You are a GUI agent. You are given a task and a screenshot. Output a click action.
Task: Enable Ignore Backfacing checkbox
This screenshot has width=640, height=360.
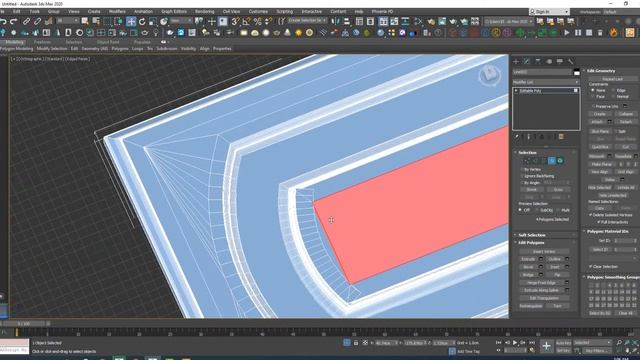point(522,176)
